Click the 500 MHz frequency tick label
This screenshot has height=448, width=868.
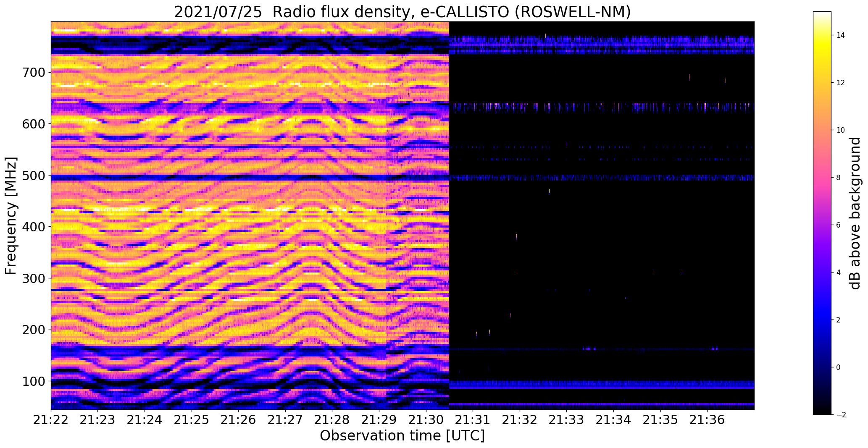(34, 176)
